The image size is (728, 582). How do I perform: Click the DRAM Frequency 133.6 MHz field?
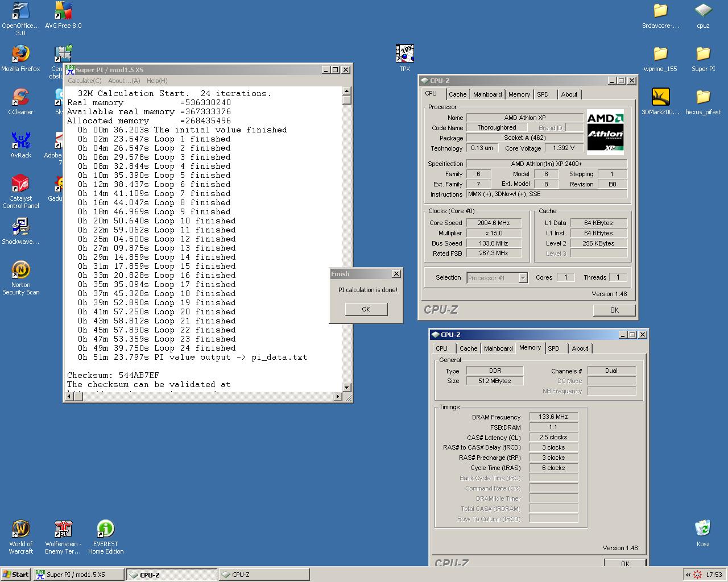(x=553, y=417)
